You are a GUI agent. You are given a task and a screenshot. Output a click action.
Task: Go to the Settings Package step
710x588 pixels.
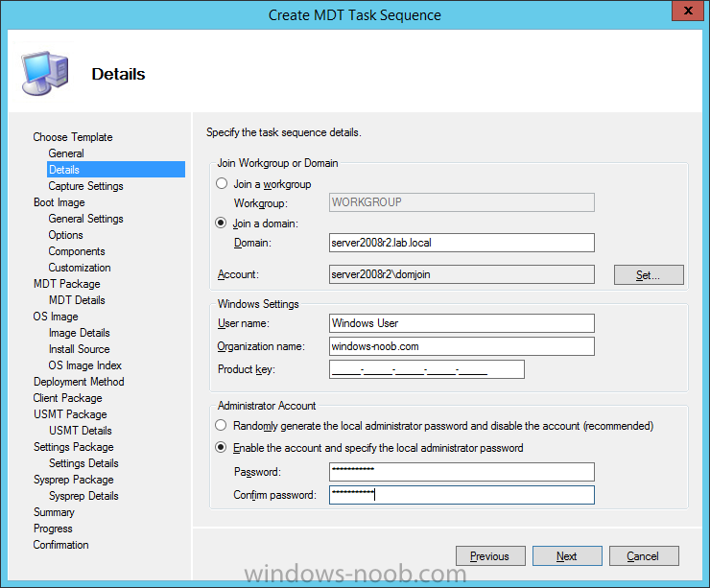pyautogui.click(x=73, y=447)
